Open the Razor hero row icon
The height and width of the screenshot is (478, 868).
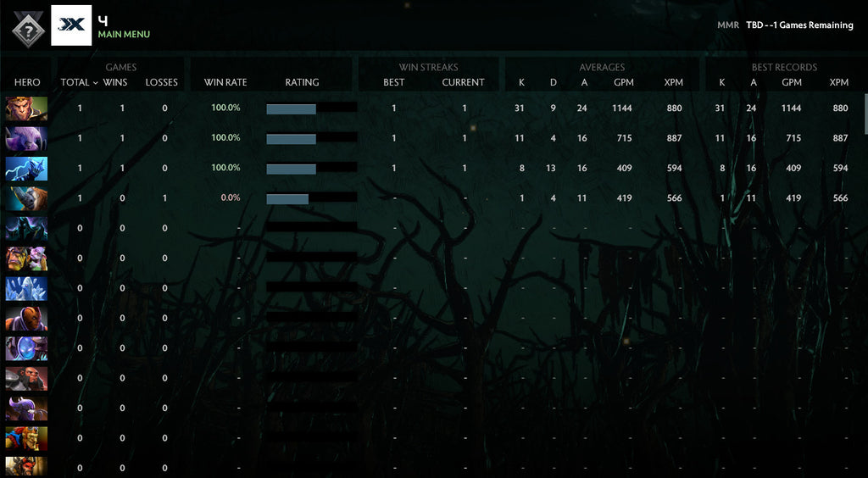click(x=26, y=168)
